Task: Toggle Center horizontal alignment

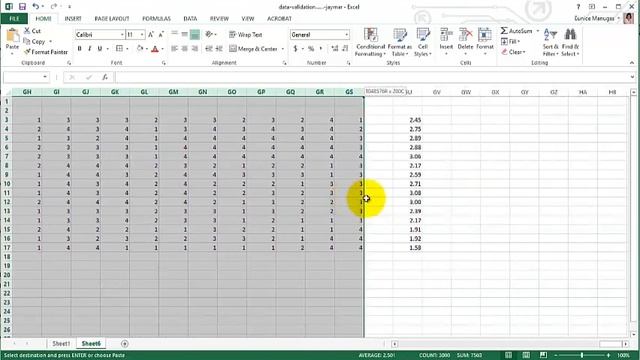Action: click(184, 49)
